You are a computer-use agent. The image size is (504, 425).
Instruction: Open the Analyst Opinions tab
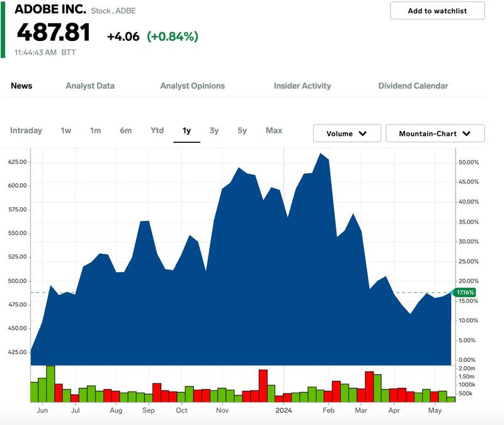coord(192,86)
